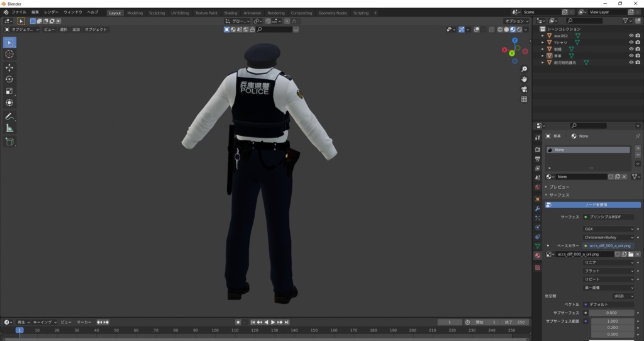644x341 pixels.
Task: Switch to the Geometry Nodes workspace tab
Action: tap(333, 13)
